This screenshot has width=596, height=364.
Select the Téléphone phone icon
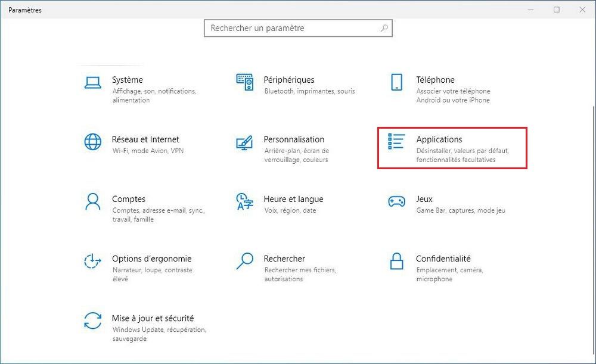[x=396, y=82]
